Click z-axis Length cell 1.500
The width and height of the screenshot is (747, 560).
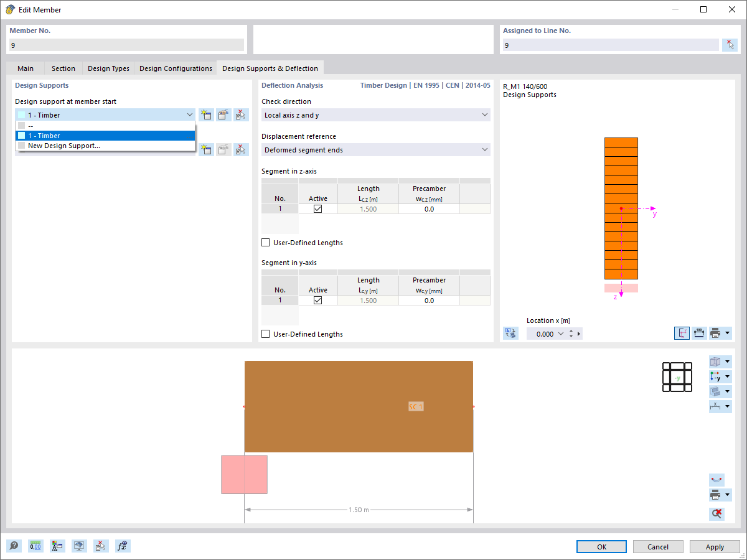[x=368, y=209]
